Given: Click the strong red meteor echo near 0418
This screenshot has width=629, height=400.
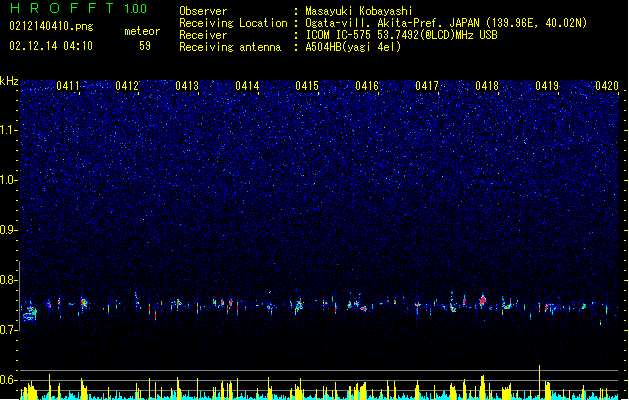Looking at the screenshot, I should pyautogui.click(x=483, y=300).
